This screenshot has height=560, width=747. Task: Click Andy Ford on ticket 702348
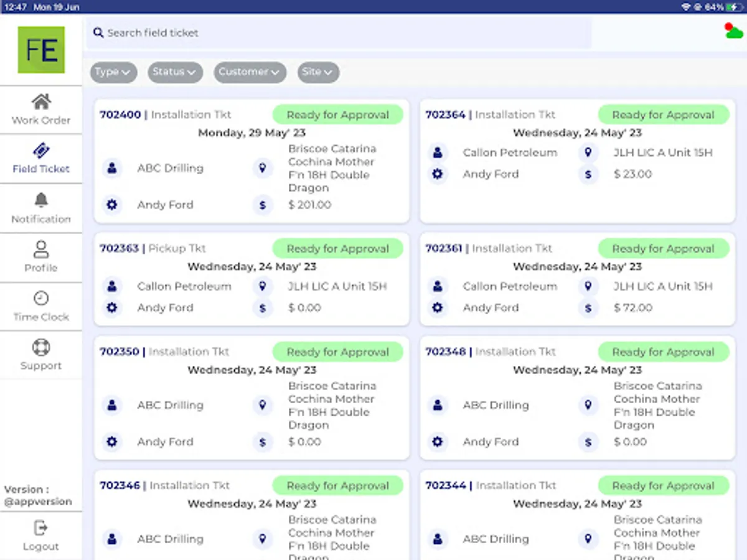click(x=491, y=442)
